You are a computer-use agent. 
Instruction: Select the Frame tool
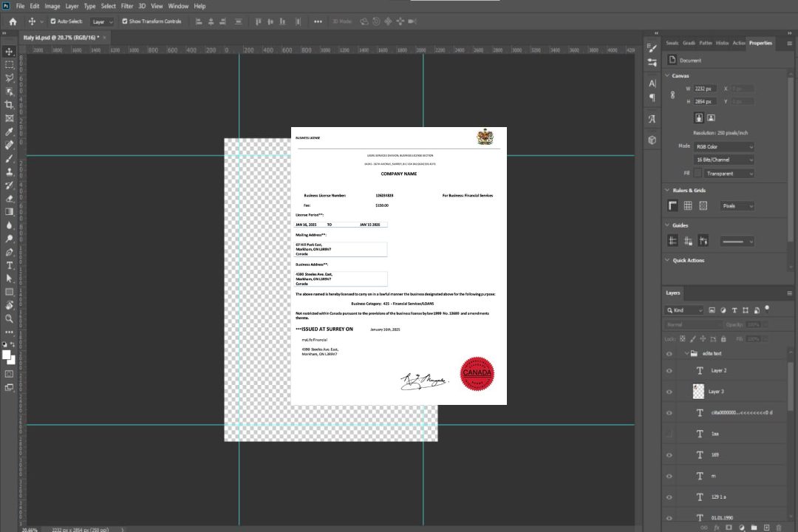point(9,118)
